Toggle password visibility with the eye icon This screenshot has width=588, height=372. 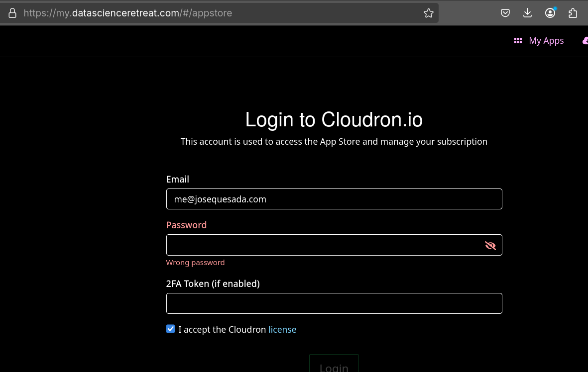[490, 245]
